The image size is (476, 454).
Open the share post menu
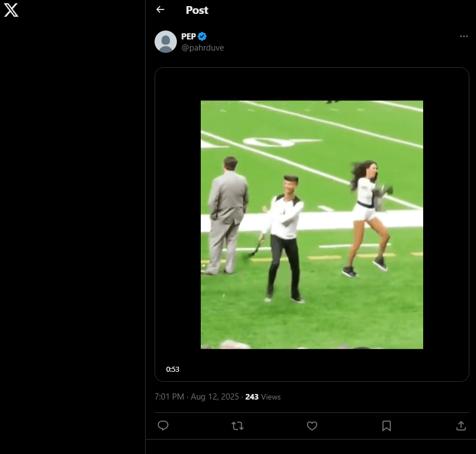(460, 426)
